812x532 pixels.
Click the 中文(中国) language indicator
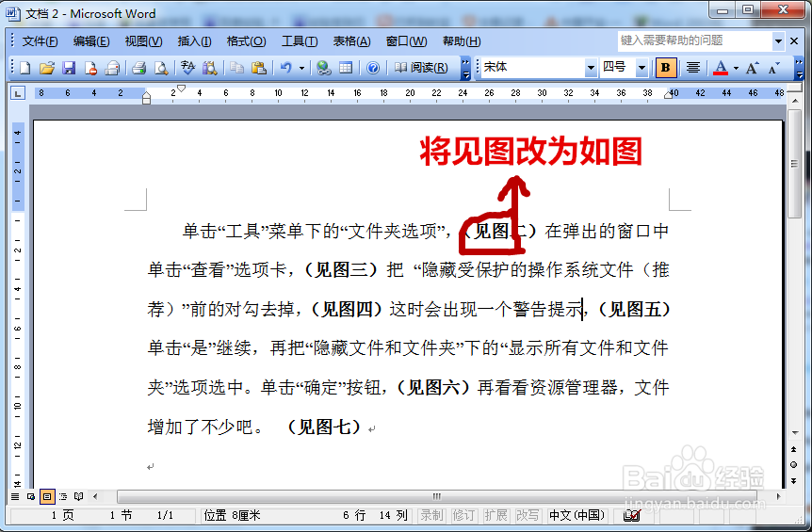[577, 515]
